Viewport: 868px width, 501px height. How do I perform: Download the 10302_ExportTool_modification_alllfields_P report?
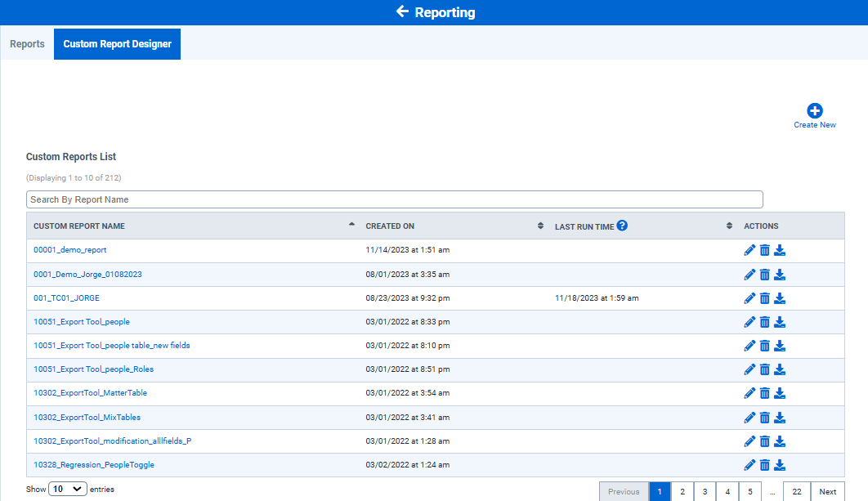click(x=780, y=442)
